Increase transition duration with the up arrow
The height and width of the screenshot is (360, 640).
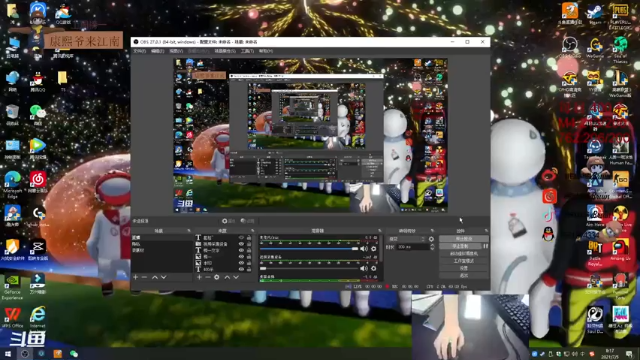point(432,245)
